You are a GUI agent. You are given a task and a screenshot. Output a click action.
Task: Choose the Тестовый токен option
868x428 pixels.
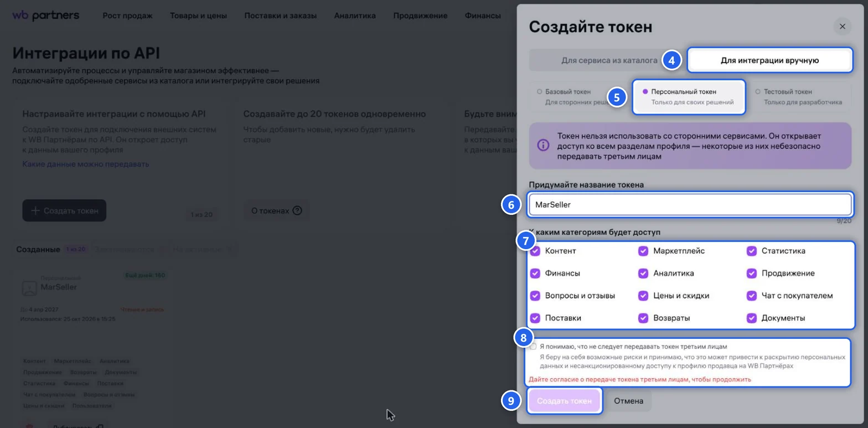tap(799, 96)
